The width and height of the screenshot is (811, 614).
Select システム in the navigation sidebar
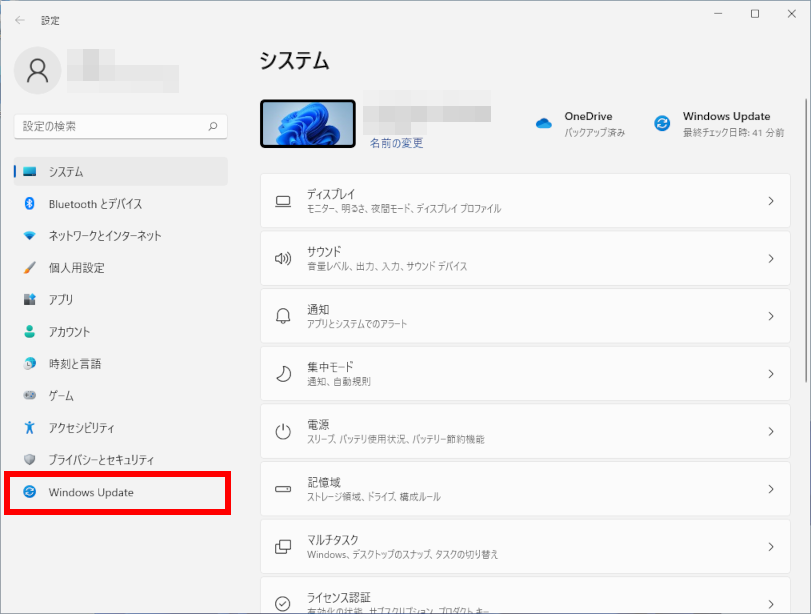point(66,172)
